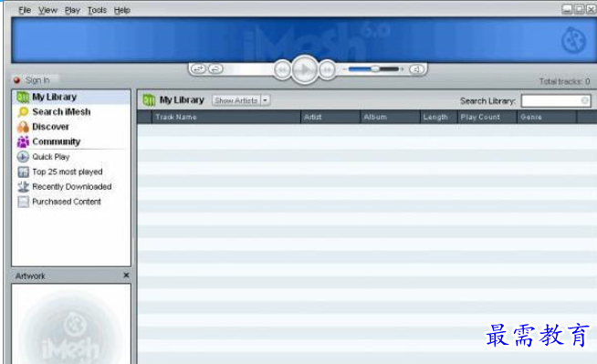Click the Search iMesh magnifier icon

pos(23,112)
